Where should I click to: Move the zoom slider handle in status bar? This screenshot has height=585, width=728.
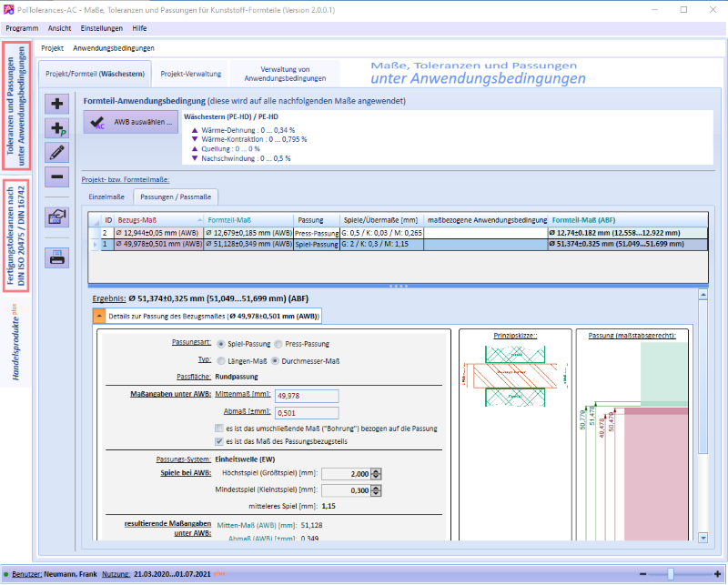tap(671, 574)
